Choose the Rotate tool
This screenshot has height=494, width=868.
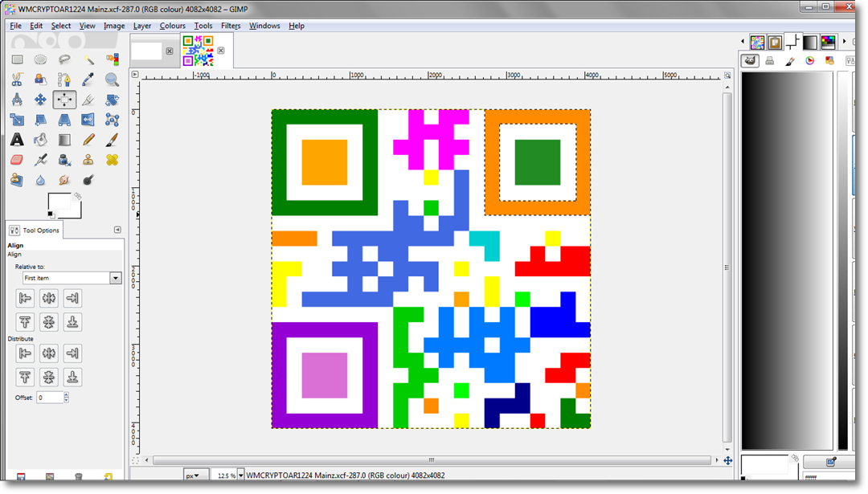(112, 100)
